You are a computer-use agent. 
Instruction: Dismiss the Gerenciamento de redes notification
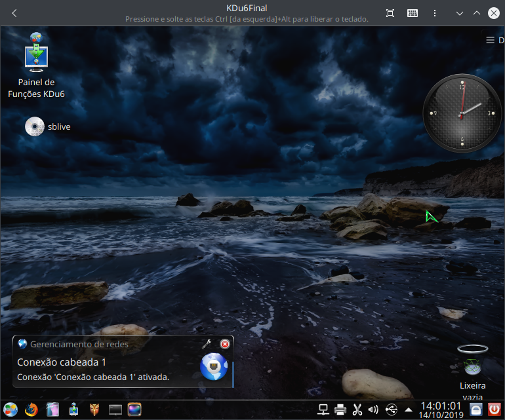tap(225, 344)
